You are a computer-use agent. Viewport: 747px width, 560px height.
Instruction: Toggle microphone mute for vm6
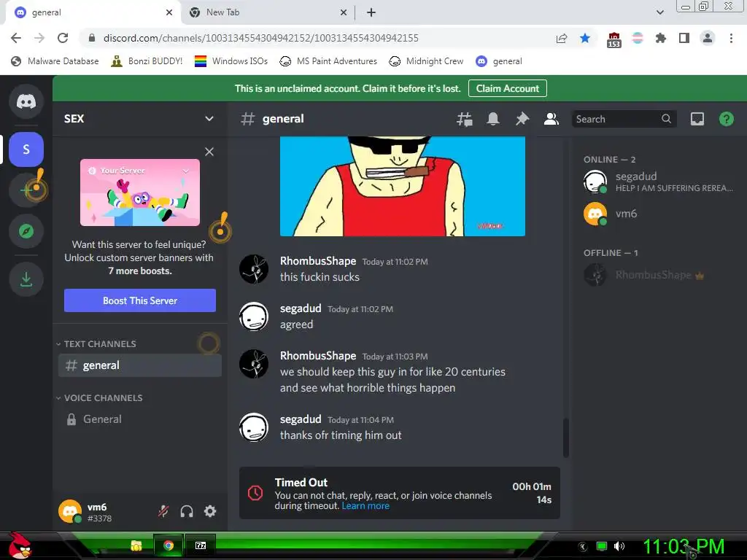click(x=163, y=511)
